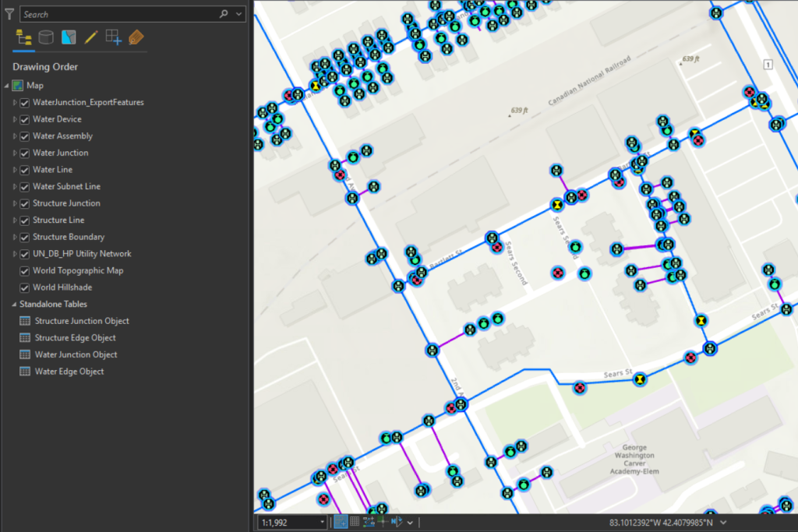Toggle the map grid icon in status bar

[x=355, y=522]
